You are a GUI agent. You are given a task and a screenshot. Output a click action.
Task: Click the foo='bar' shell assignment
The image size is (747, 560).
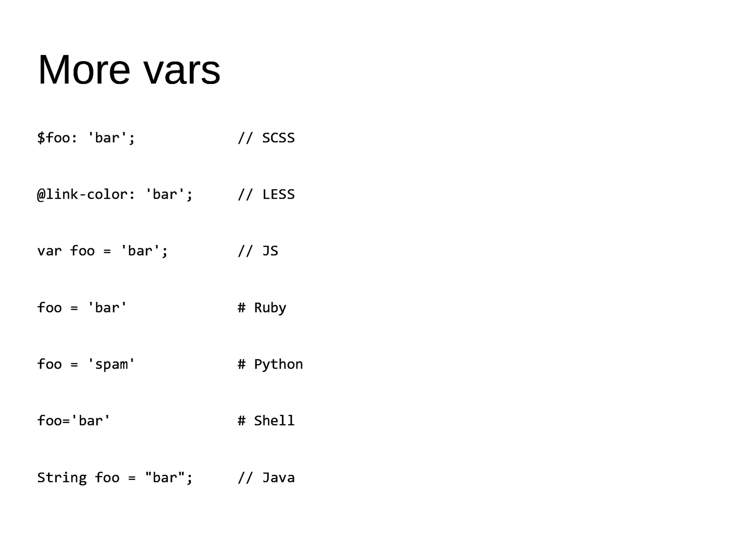click(x=74, y=421)
